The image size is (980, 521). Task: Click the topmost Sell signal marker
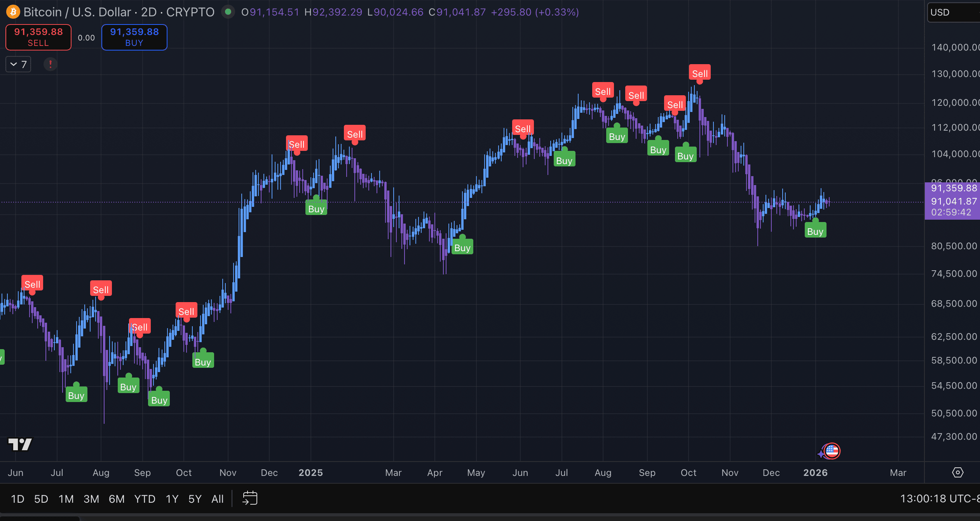click(x=700, y=73)
